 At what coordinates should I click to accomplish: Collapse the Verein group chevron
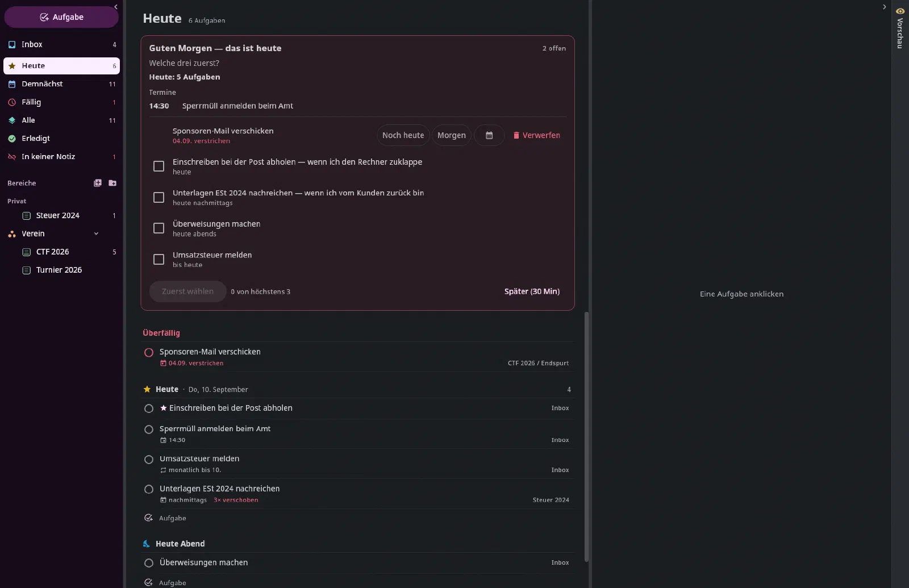tap(96, 234)
